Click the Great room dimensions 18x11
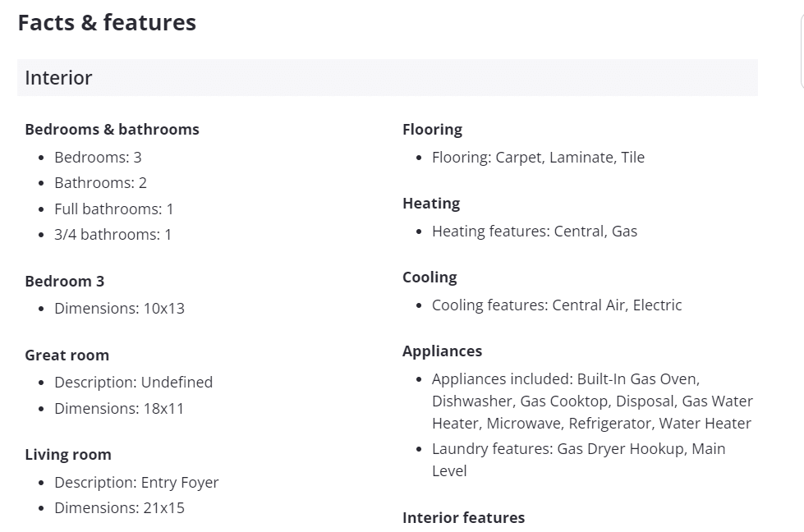Viewport: 804px width, 532px height. 119,409
